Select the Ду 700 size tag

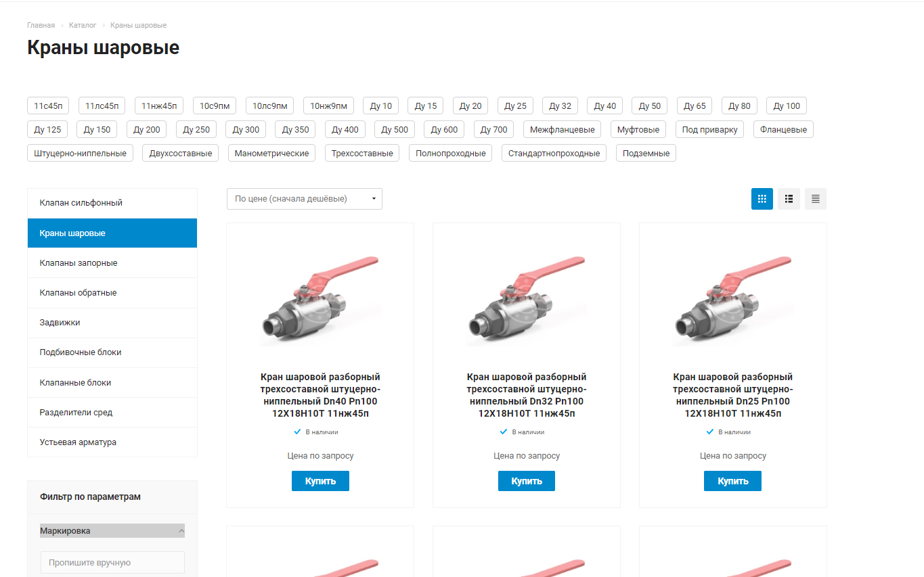[x=494, y=129]
